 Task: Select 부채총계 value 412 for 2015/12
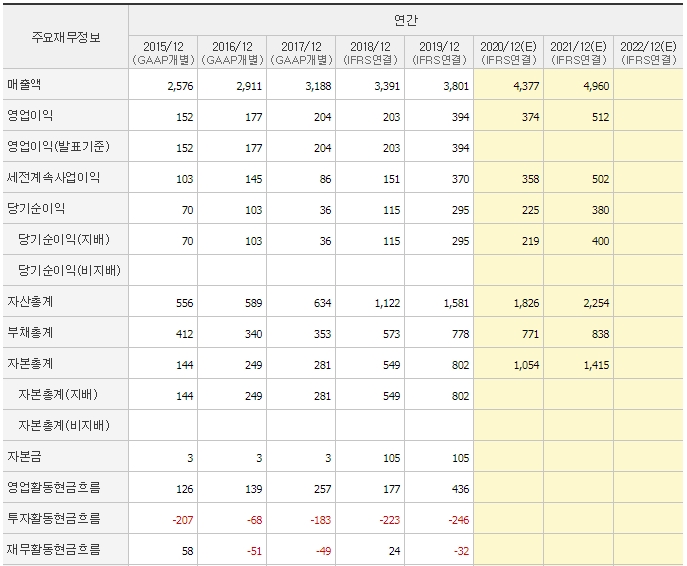[x=184, y=334]
